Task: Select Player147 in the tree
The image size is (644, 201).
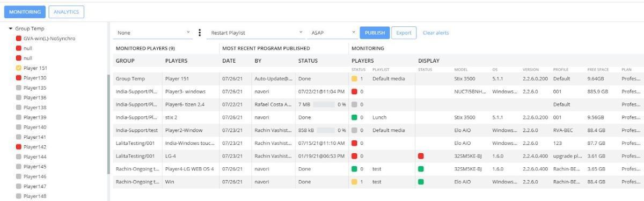Action: point(34,186)
